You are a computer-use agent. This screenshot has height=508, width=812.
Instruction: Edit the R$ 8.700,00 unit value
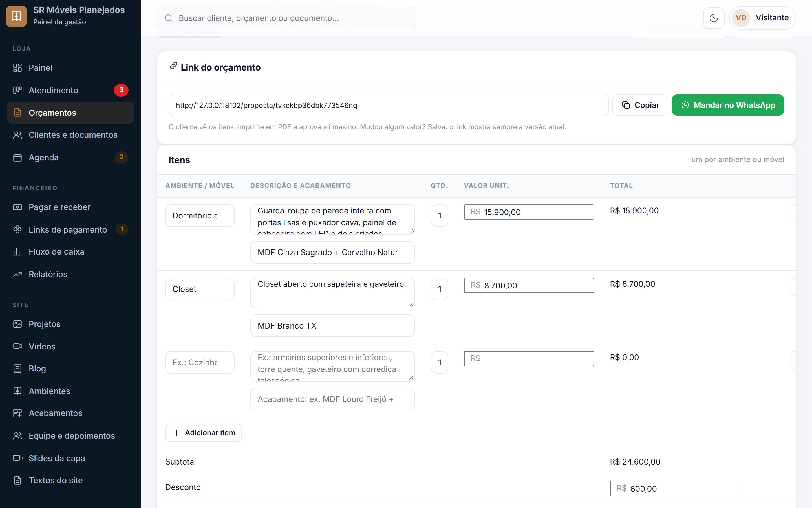(529, 285)
